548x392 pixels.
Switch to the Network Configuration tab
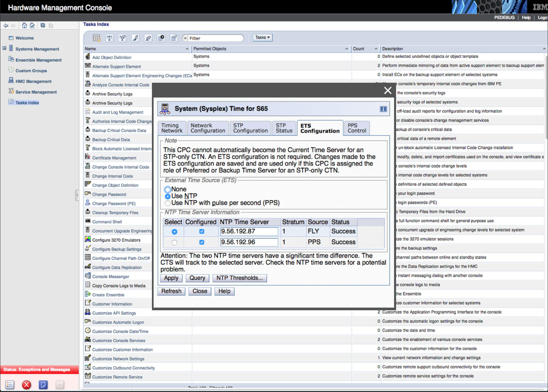(x=208, y=128)
